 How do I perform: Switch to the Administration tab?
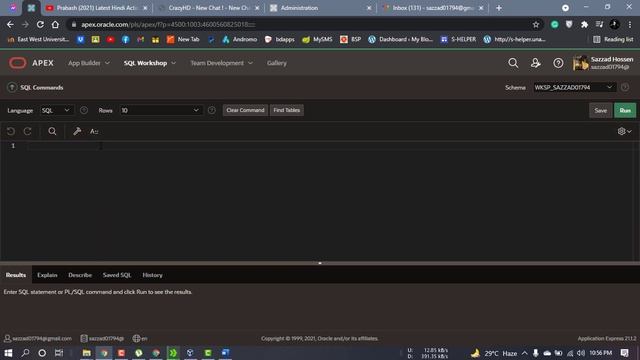(320, 8)
